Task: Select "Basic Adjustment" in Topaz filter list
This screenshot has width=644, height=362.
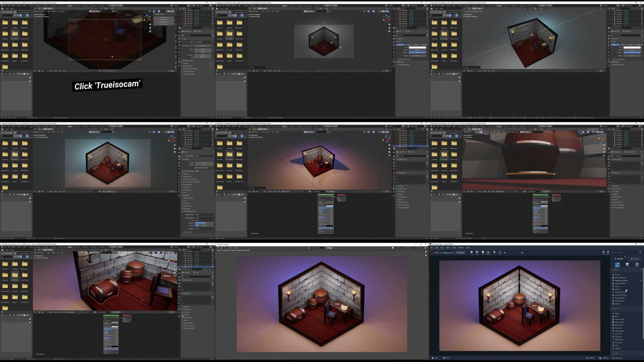Action: 620,277
